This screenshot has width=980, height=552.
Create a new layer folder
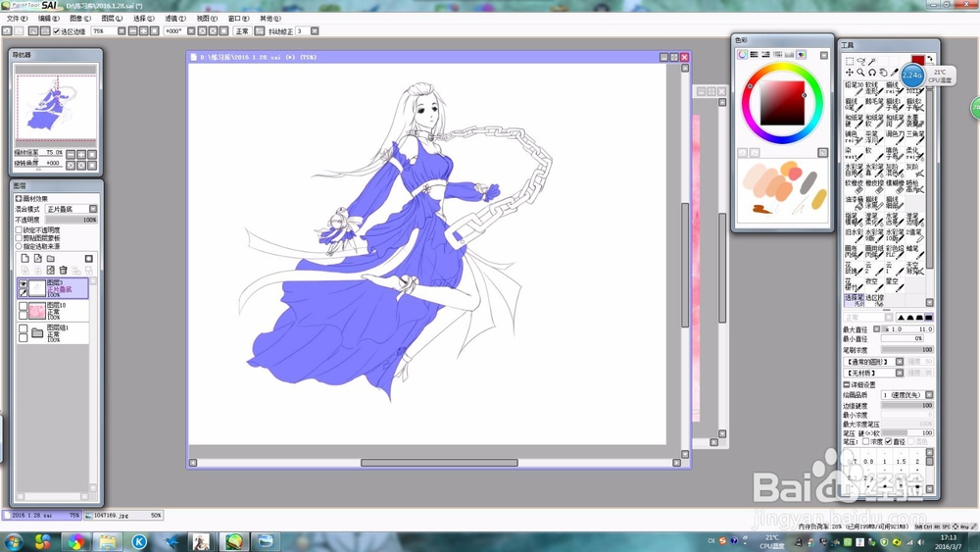pos(50,258)
